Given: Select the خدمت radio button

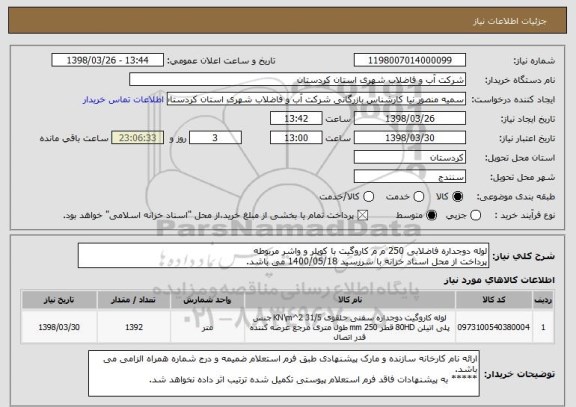Looking at the screenshot, I should tap(419, 197).
